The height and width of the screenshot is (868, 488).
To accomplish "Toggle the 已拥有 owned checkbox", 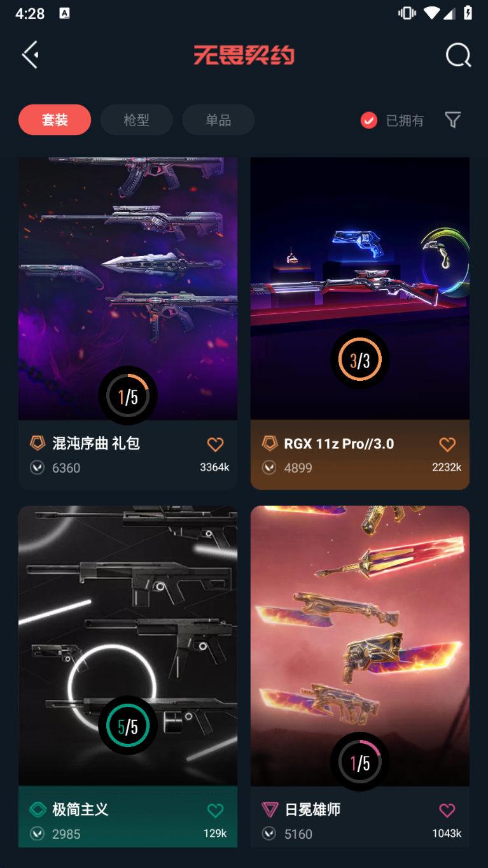I will (369, 120).
